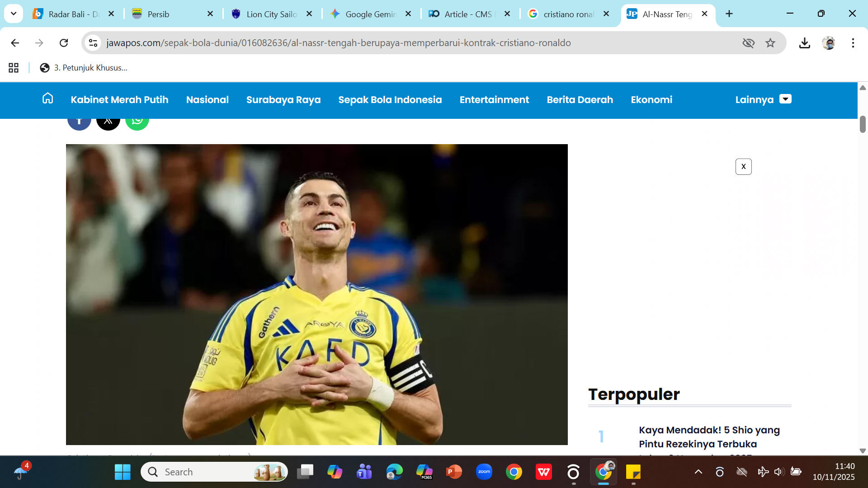The width and height of the screenshot is (868, 488).
Task: Open the Entertainment section
Action: (x=494, y=100)
